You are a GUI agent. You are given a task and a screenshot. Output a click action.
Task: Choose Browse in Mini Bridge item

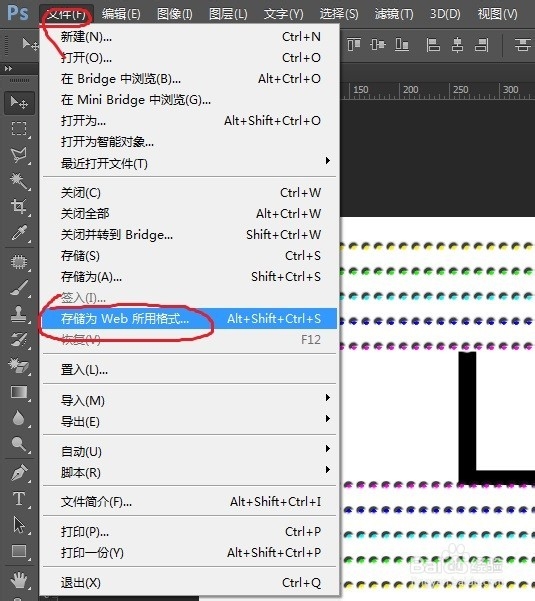(189, 100)
